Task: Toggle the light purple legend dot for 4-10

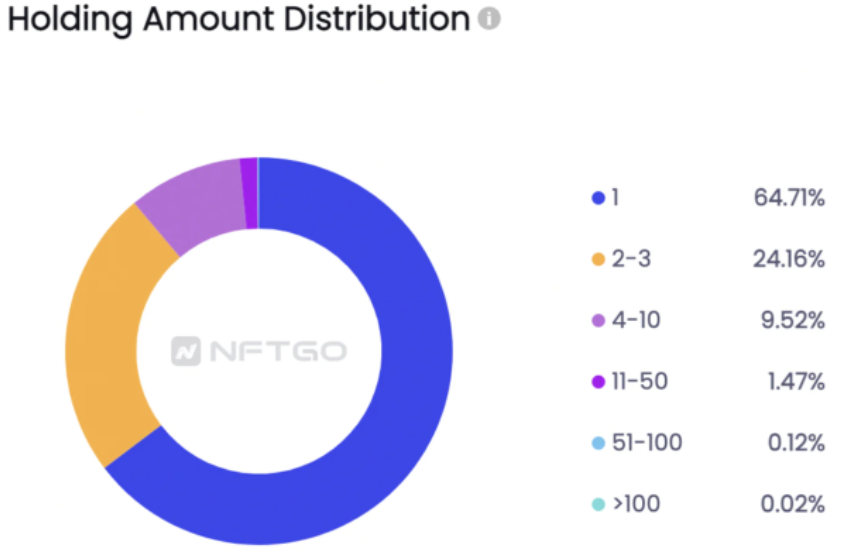Action: coord(599,321)
